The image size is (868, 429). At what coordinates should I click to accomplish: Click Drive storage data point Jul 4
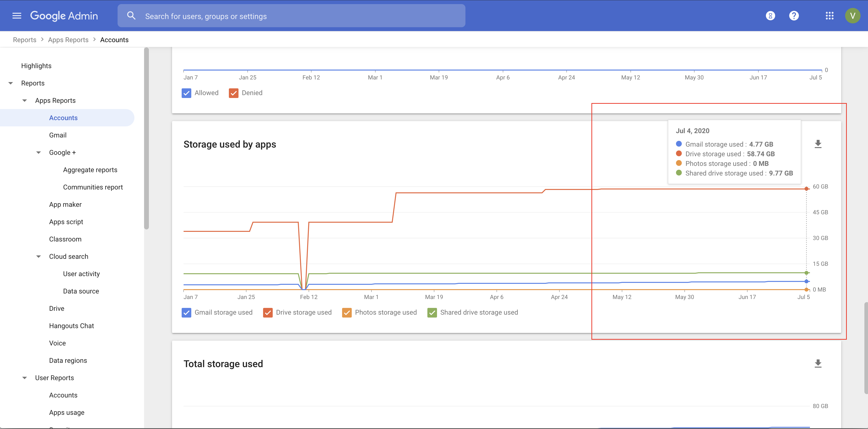click(x=806, y=189)
